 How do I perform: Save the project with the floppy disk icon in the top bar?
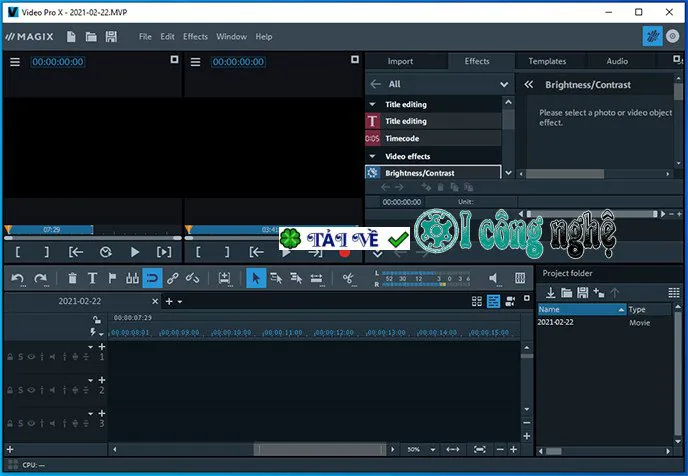[111, 37]
